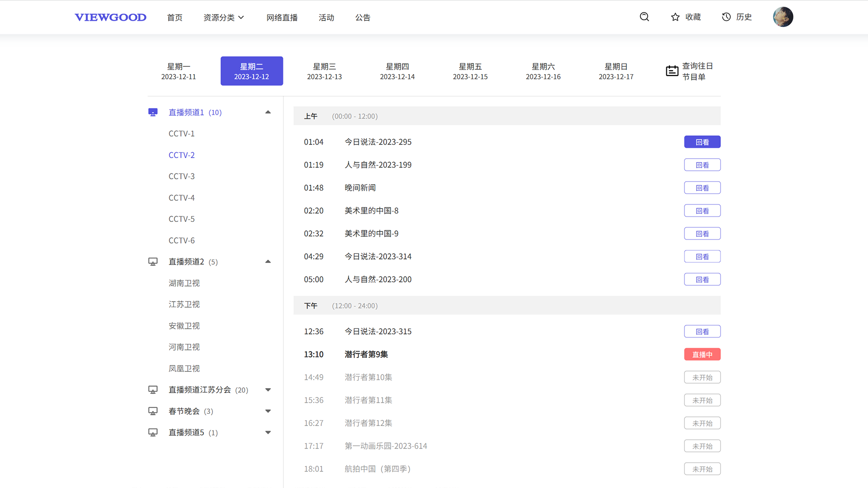Select channel CCTV-1
This screenshot has width=868, height=488.
click(182, 134)
